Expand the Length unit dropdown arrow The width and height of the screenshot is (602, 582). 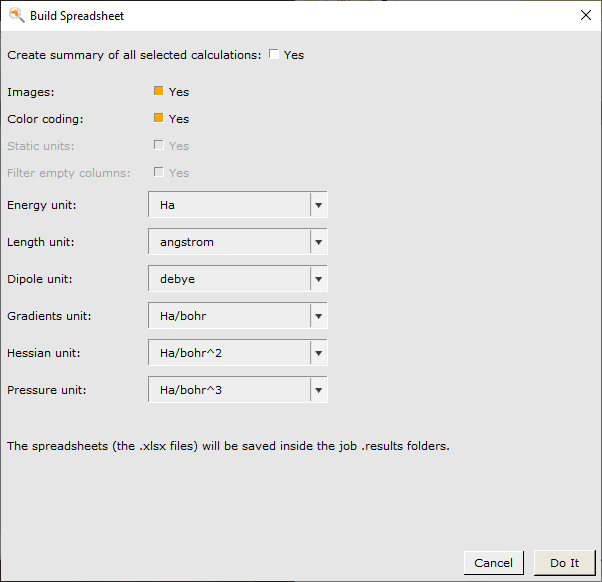[x=318, y=242]
